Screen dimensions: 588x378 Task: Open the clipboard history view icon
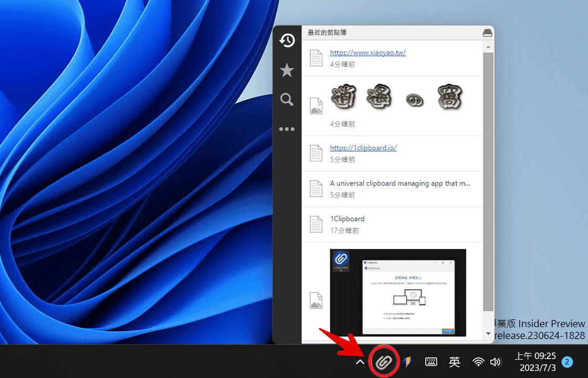point(287,40)
